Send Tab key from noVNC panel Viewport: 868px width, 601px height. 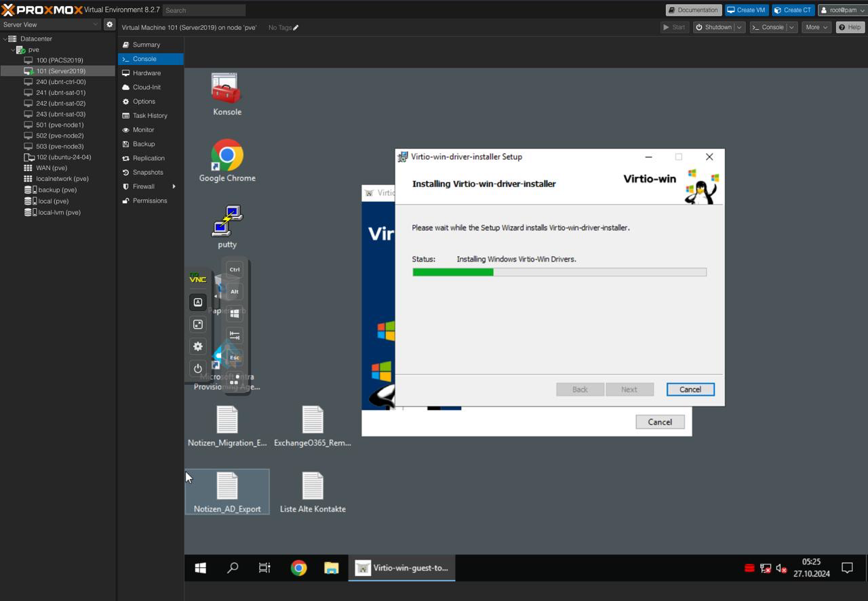pyautogui.click(x=235, y=335)
